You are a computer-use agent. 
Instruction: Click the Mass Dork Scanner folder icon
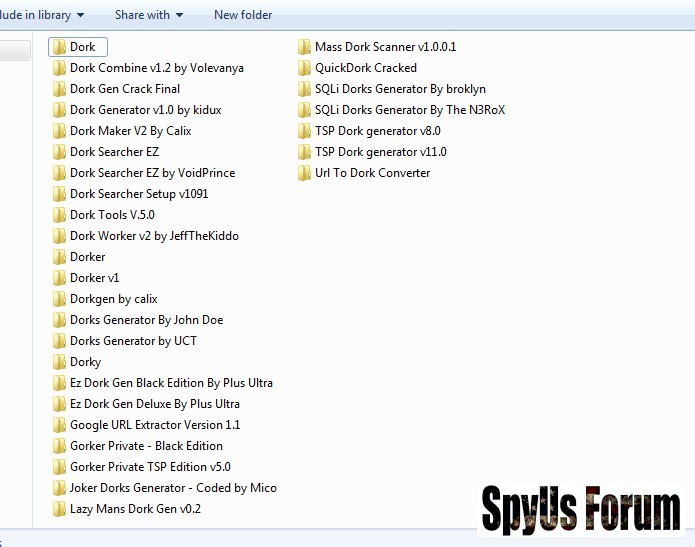coord(304,47)
